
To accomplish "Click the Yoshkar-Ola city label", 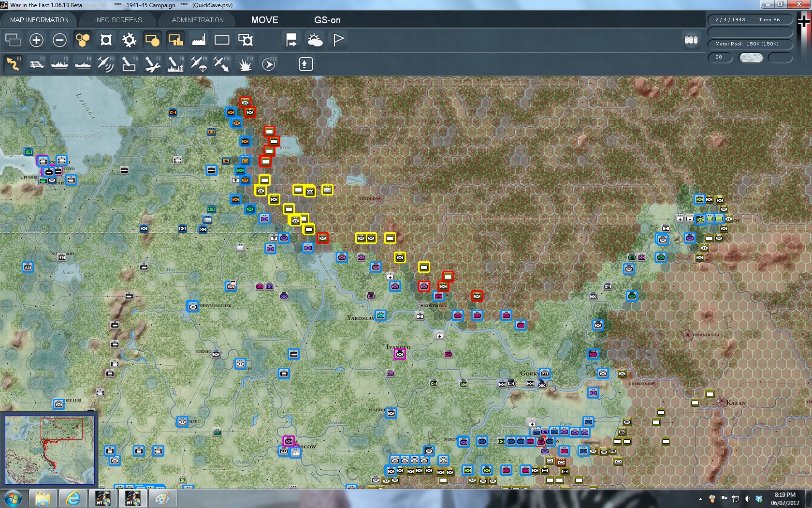I will [x=705, y=335].
